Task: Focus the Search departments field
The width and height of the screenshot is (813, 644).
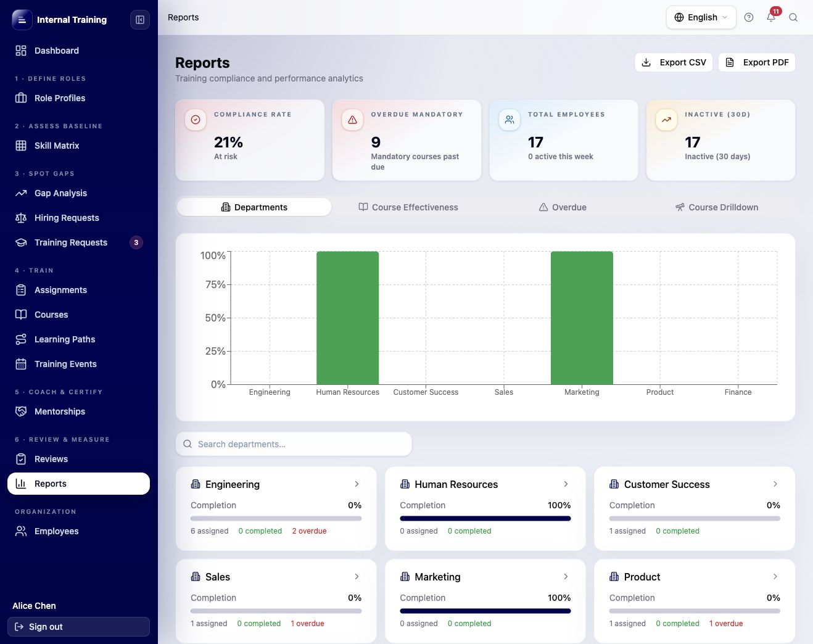Action: coord(294,444)
